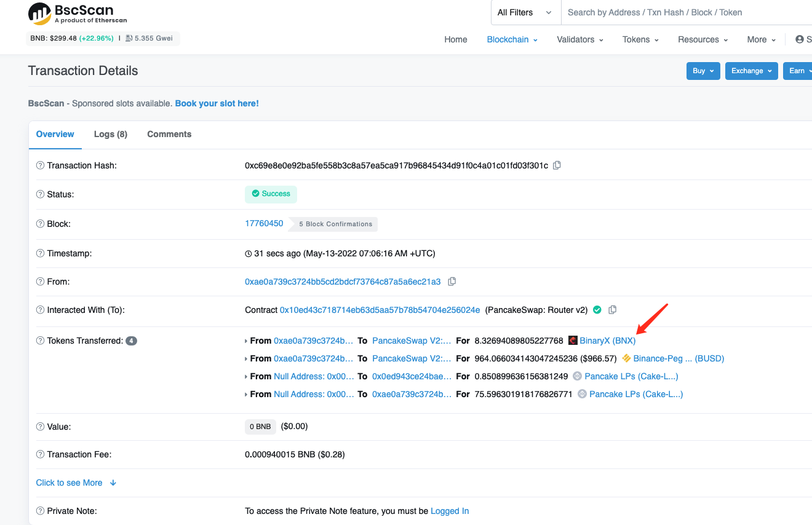Open From address 0xae0a739c3724bb5c… link
This screenshot has height=525, width=812.
pos(343,282)
